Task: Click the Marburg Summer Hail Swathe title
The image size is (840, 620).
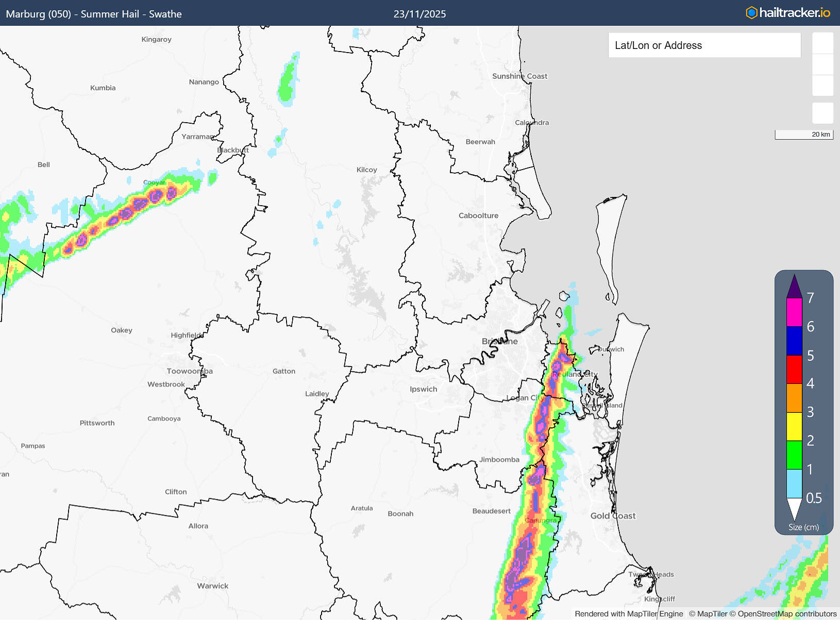Action: coord(94,14)
